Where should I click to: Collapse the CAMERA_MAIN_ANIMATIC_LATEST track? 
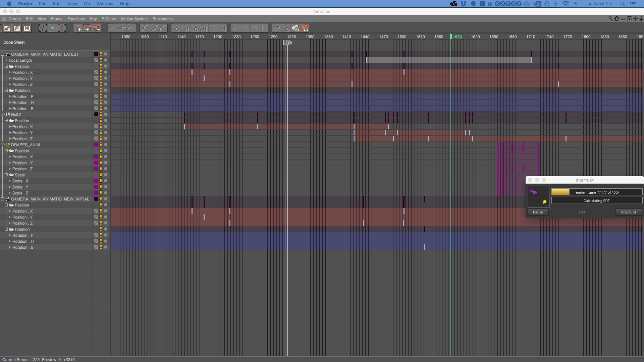tap(3, 54)
